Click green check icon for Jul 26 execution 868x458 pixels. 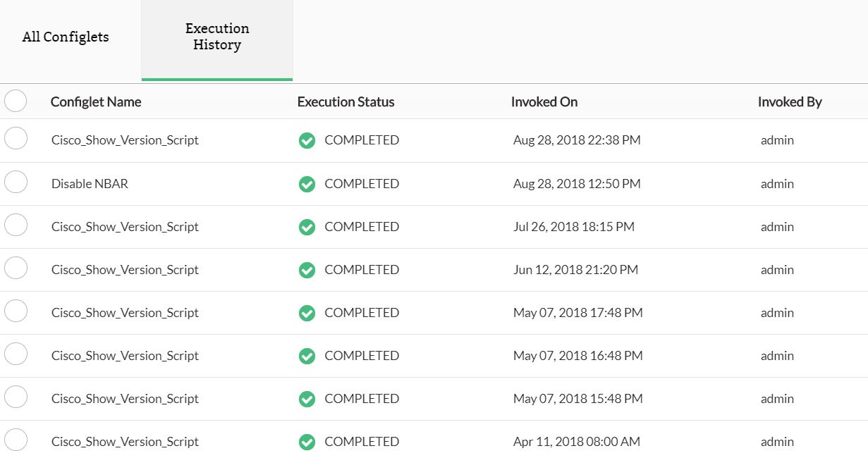(307, 227)
